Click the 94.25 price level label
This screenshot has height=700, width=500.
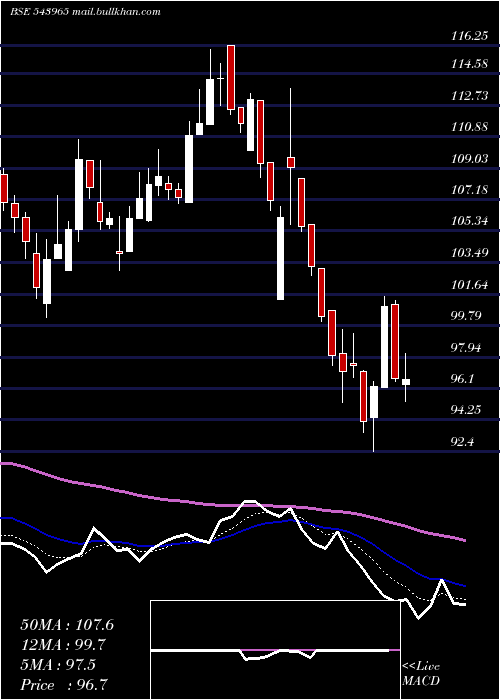click(x=467, y=410)
